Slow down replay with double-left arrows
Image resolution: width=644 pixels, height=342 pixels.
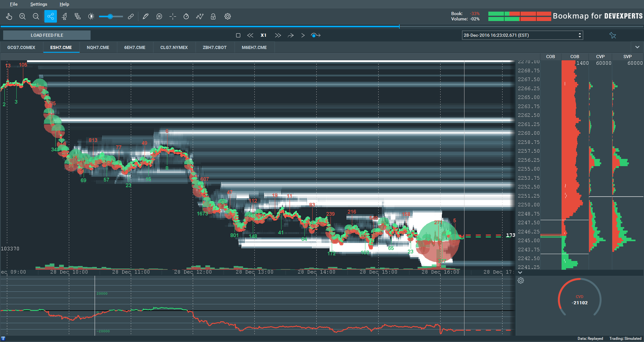click(250, 35)
